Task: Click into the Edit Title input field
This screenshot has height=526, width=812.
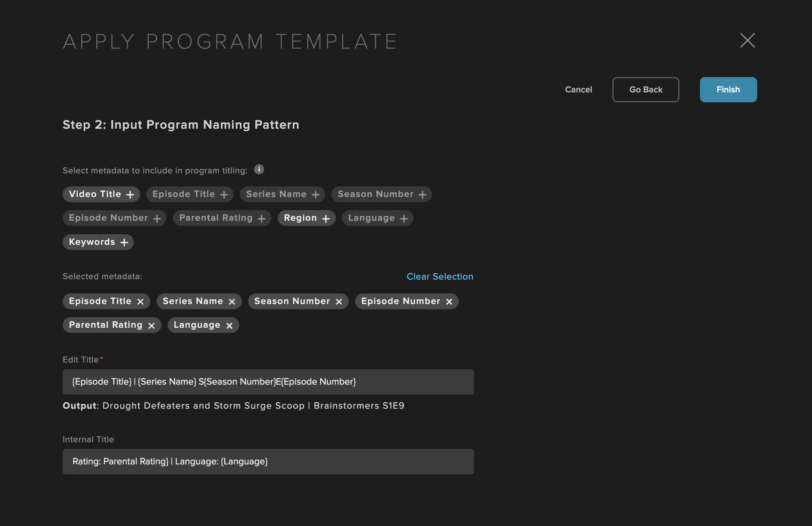Action: (x=268, y=382)
